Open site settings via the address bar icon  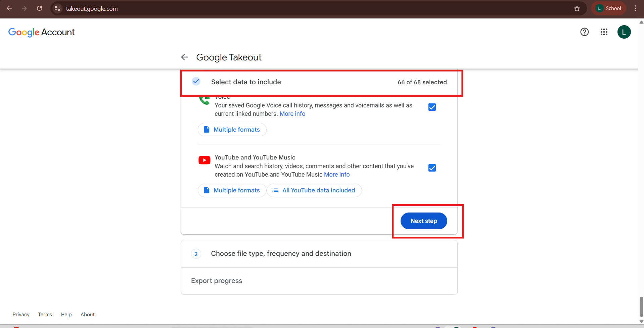(57, 8)
